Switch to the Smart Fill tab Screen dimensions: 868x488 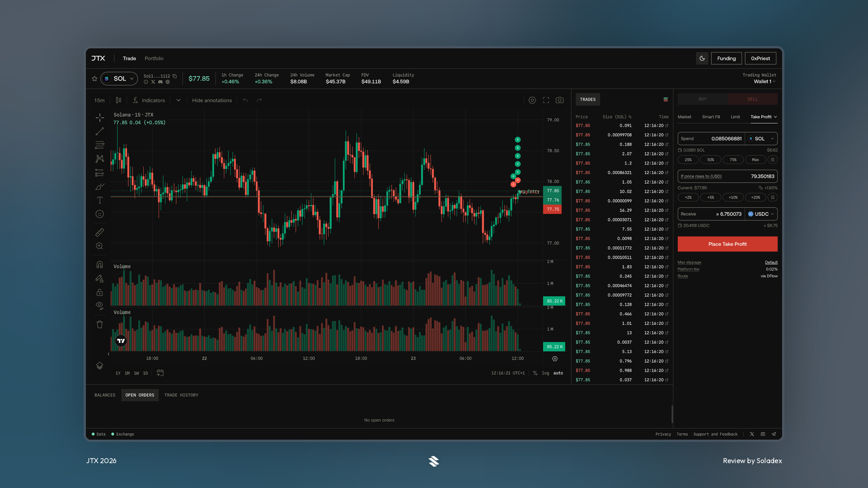711,117
